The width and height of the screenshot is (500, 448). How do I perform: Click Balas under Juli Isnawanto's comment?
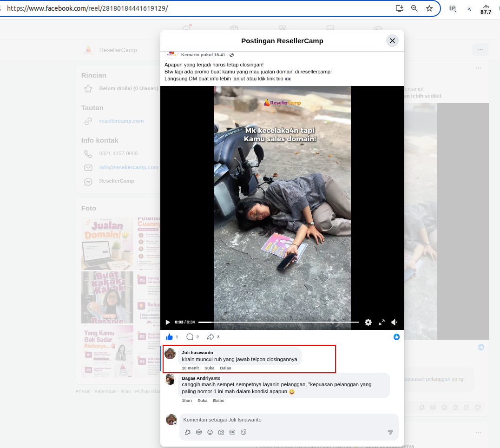tap(225, 368)
